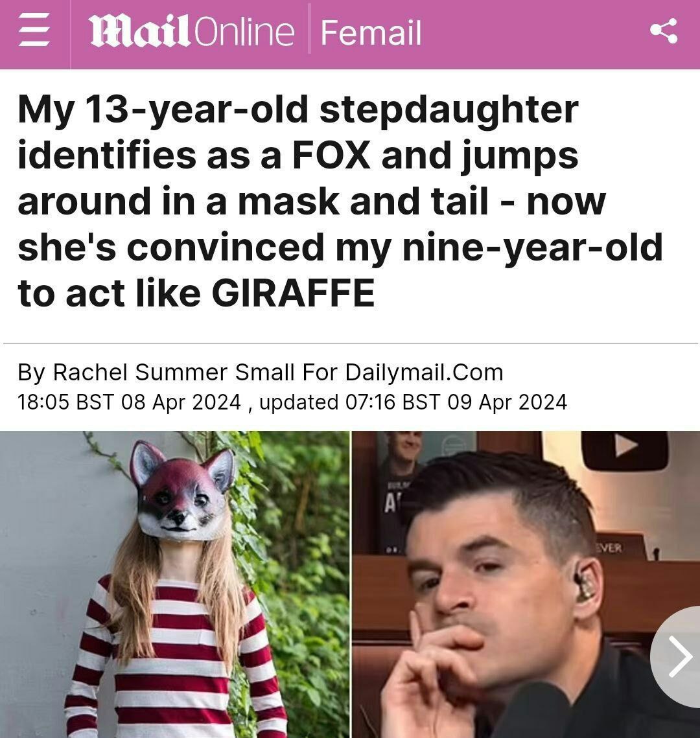700x738 pixels.
Task: Advance gallery with the right chevron arrow
Action: pyautogui.click(x=679, y=656)
